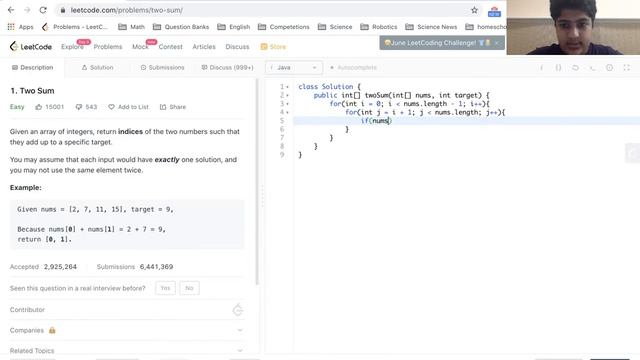
Task: Open Discuss in the top nav
Action: pos(237,47)
